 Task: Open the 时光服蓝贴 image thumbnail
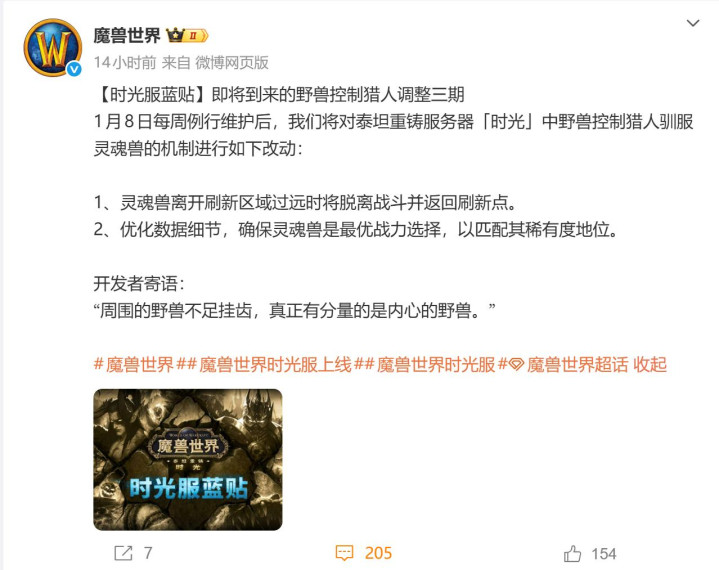pos(188,459)
